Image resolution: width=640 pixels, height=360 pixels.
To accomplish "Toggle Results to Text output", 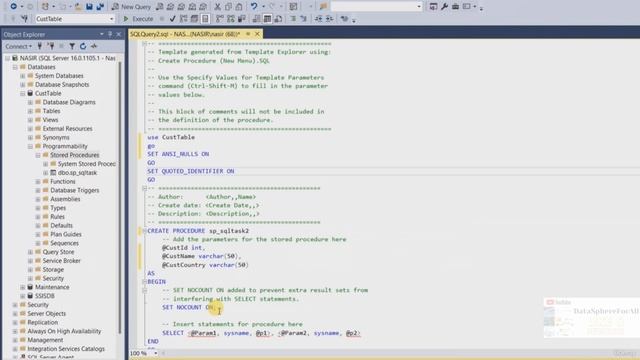I will (x=256, y=19).
